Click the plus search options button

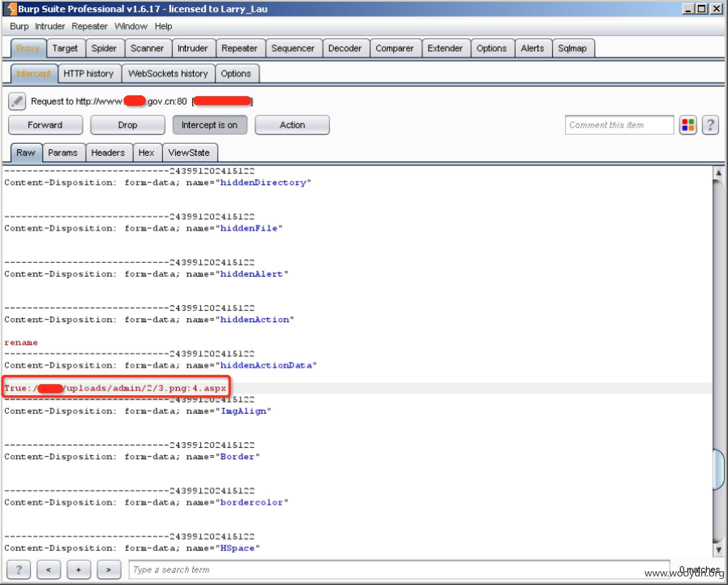coord(79,570)
